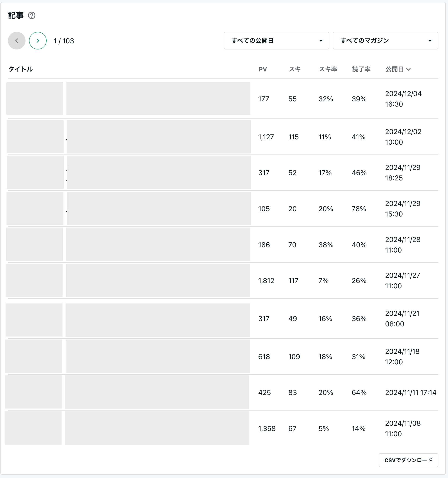Select スキ count 83

[292, 393]
